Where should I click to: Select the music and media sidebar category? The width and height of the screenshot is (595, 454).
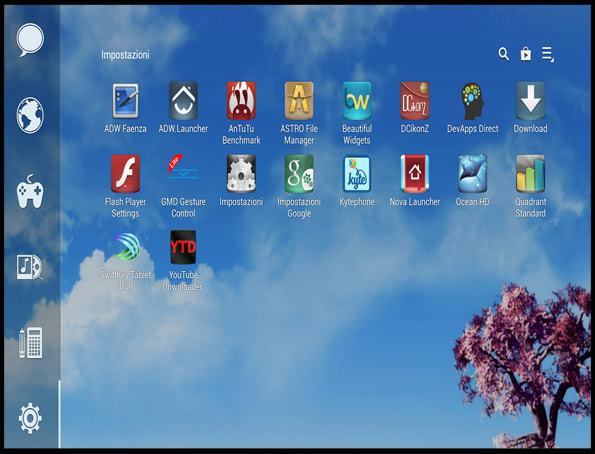[x=30, y=267]
